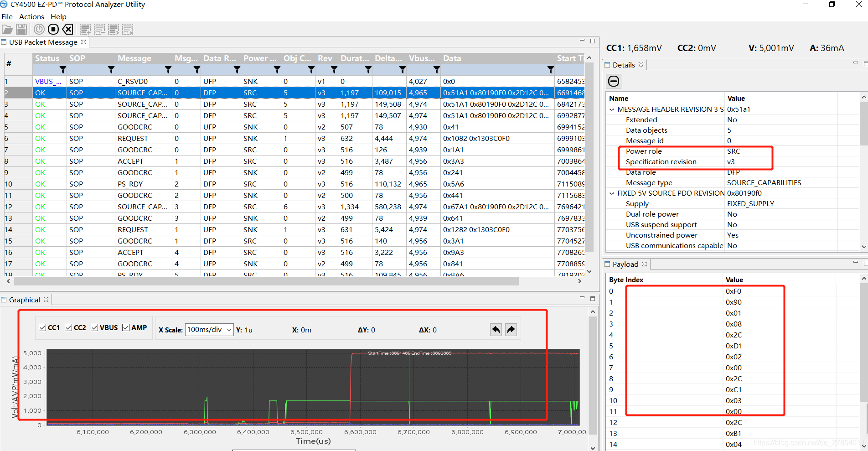Click the SOURCE_CAPABILITIES message type value
Viewport: 868px width, 451px height.
coord(764,183)
